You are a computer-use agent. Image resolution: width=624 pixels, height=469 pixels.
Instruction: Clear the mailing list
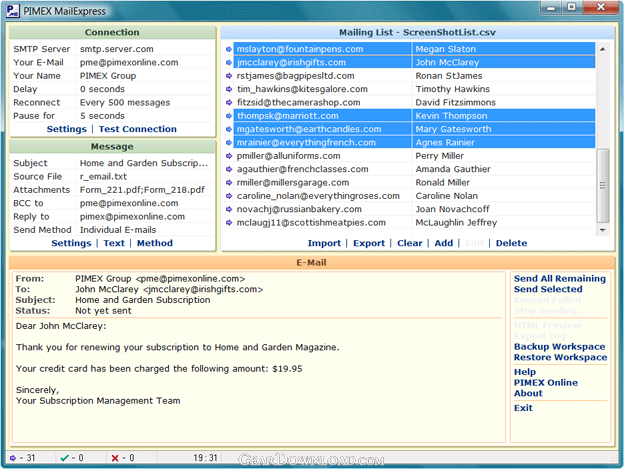410,243
